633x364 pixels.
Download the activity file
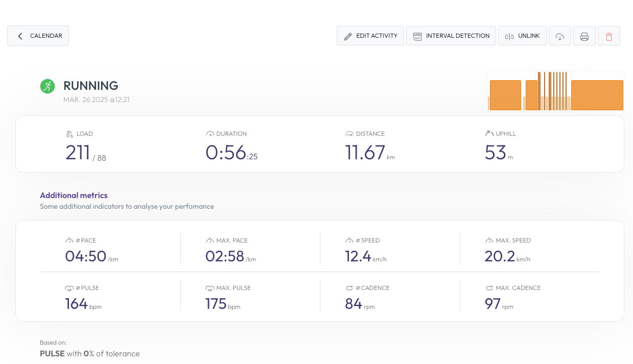point(560,36)
